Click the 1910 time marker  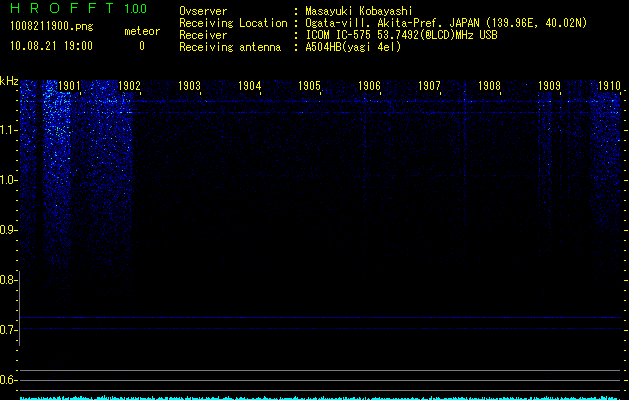click(x=609, y=85)
